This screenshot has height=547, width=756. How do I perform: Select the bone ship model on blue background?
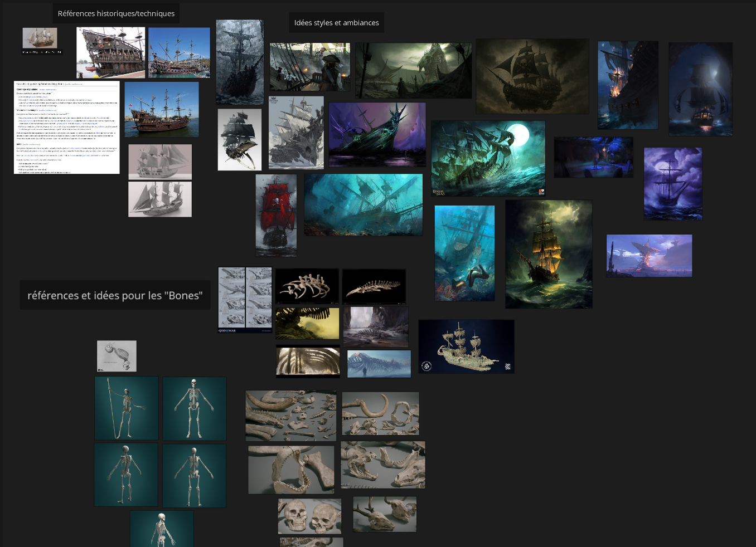(466, 346)
